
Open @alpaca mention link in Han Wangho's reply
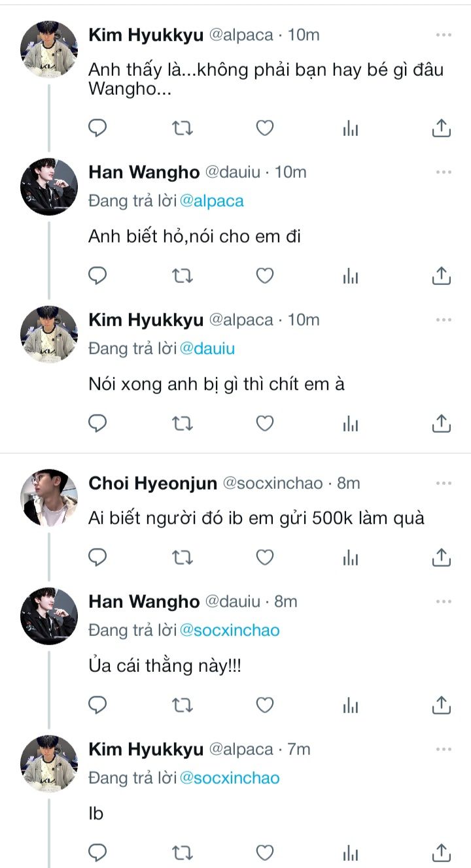click(x=212, y=201)
